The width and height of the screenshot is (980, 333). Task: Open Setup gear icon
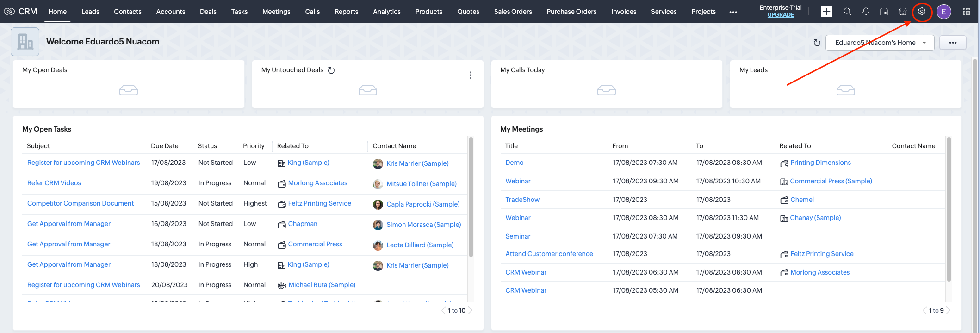coord(922,12)
